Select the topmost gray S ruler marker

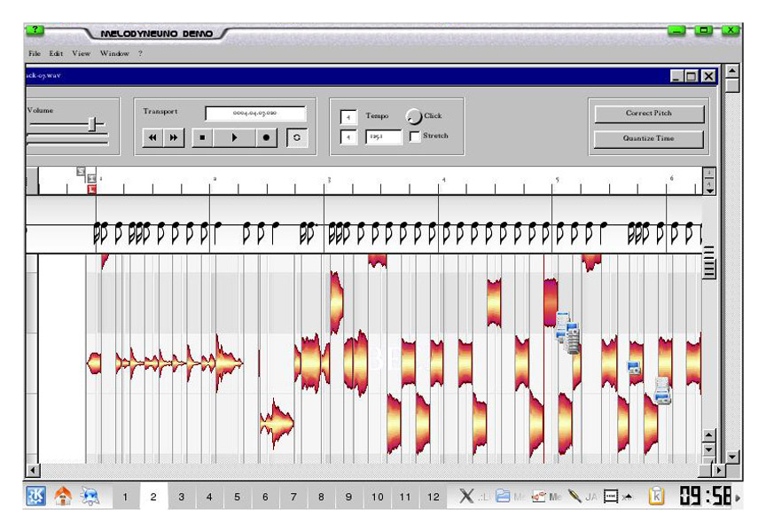(81, 171)
